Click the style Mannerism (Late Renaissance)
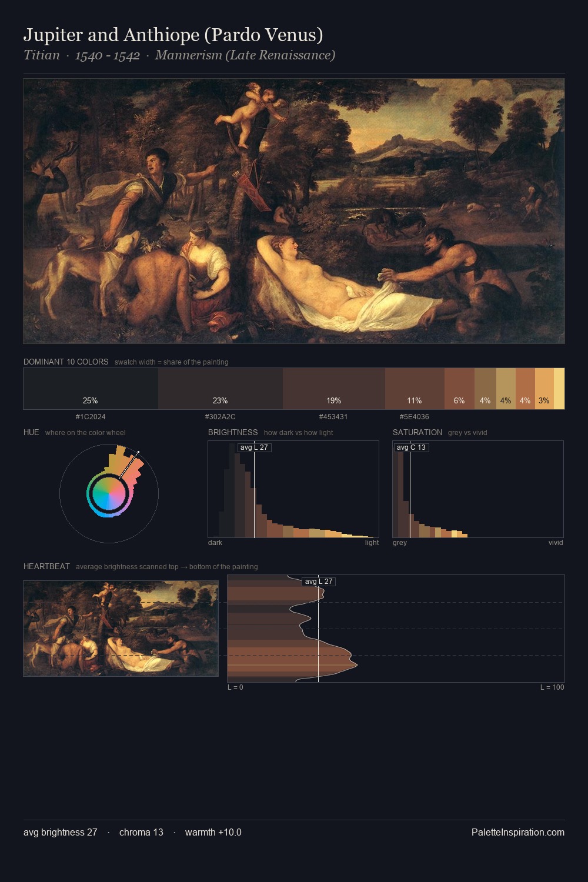Screen dimensions: 588x882 pyautogui.click(x=245, y=55)
